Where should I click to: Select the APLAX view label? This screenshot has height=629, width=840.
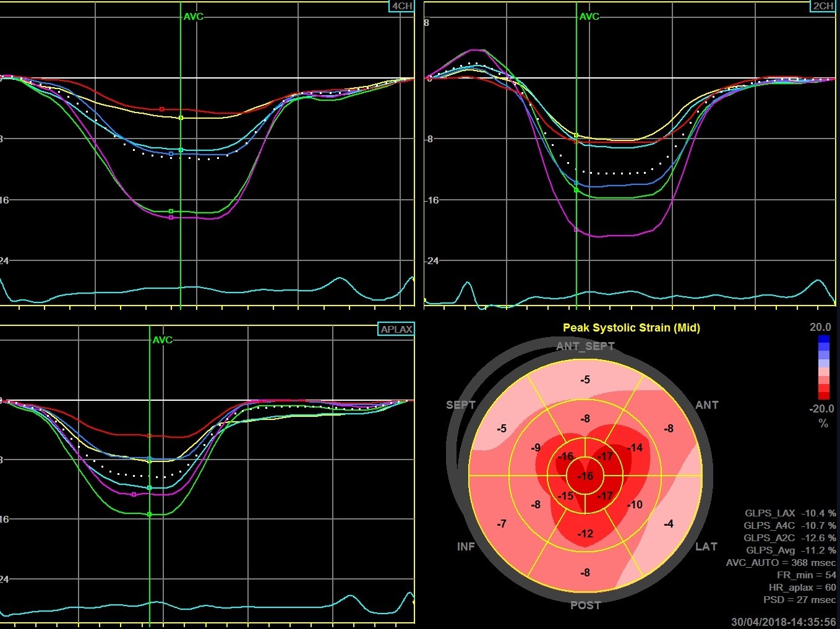pos(396,329)
